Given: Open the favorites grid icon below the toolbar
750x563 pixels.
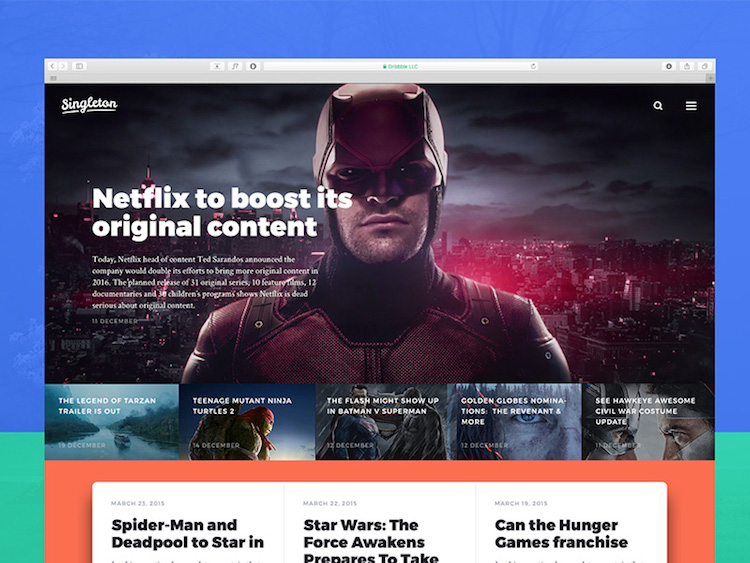Looking at the screenshot, I should pyautogui.click(x=54, y=78).
